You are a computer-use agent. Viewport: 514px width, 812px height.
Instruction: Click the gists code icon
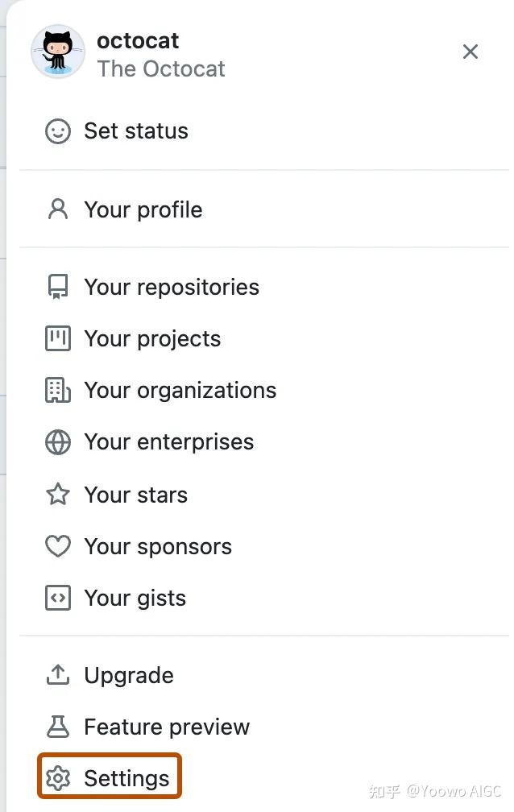(x=58, y=598)
